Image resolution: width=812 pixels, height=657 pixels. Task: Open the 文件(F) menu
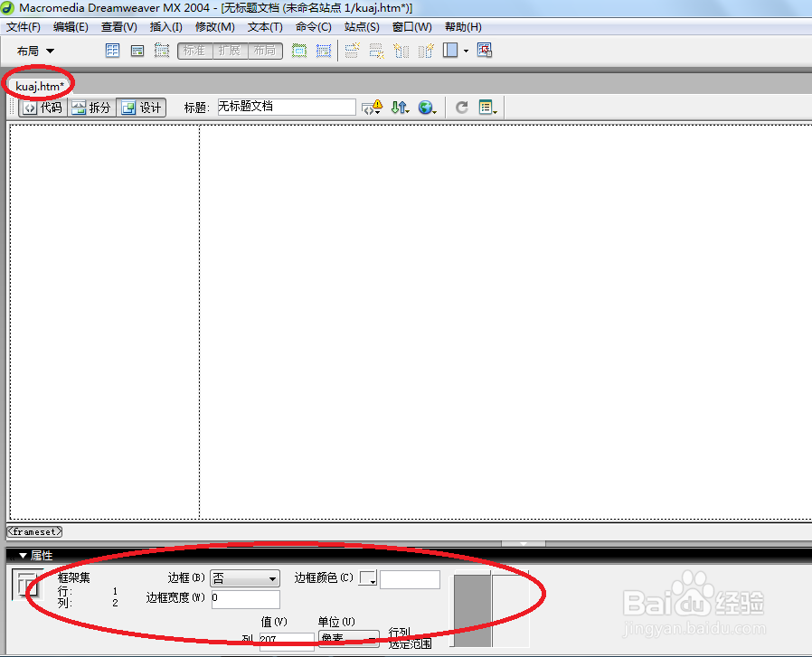pyautogui.click(x=24, y=27)
